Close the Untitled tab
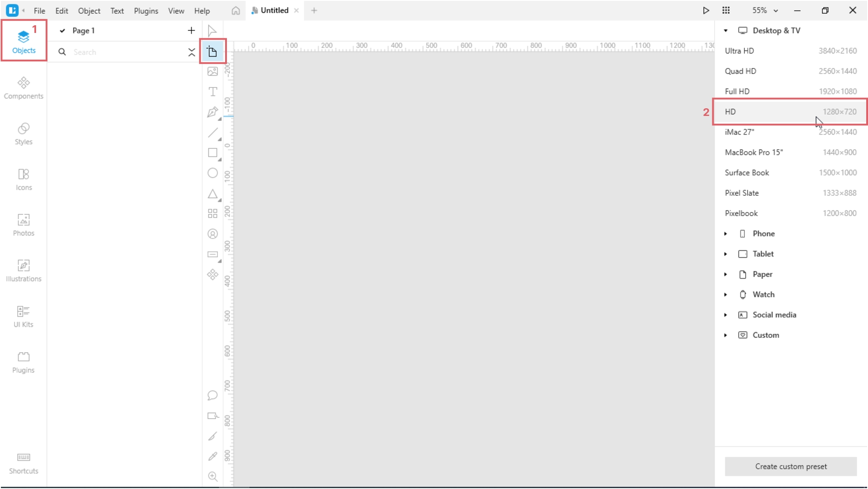 pos(296,10)
